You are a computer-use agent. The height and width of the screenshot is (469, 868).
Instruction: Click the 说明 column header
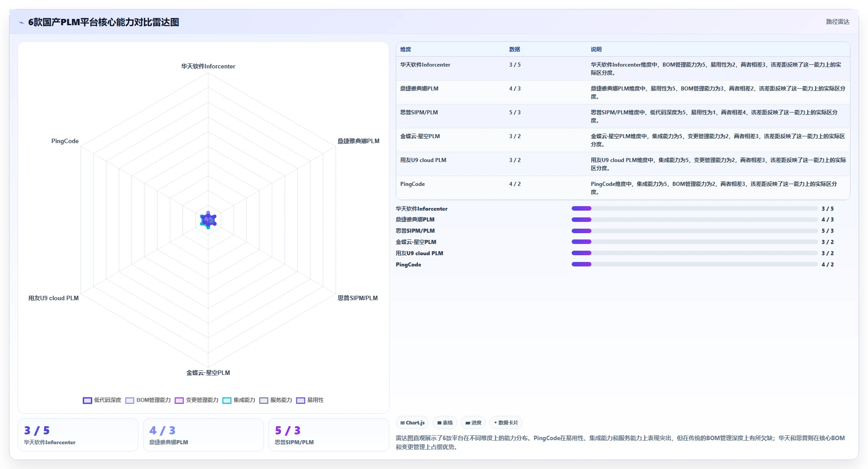point(596,50)
